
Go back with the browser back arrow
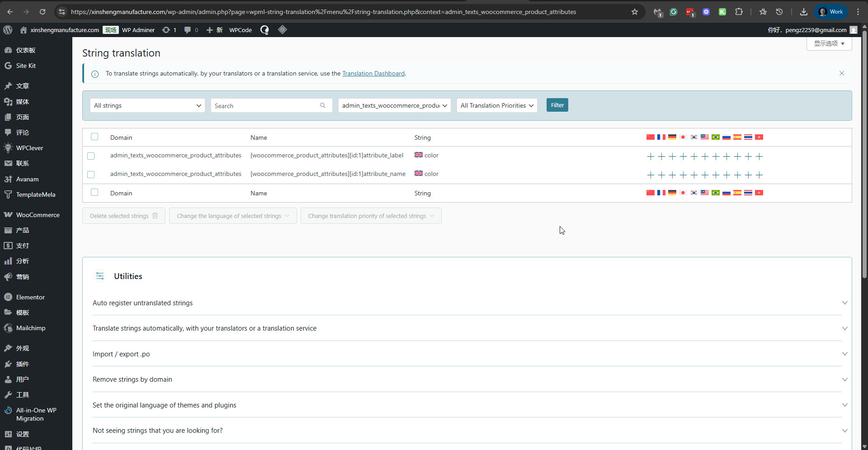coord(10,12)
